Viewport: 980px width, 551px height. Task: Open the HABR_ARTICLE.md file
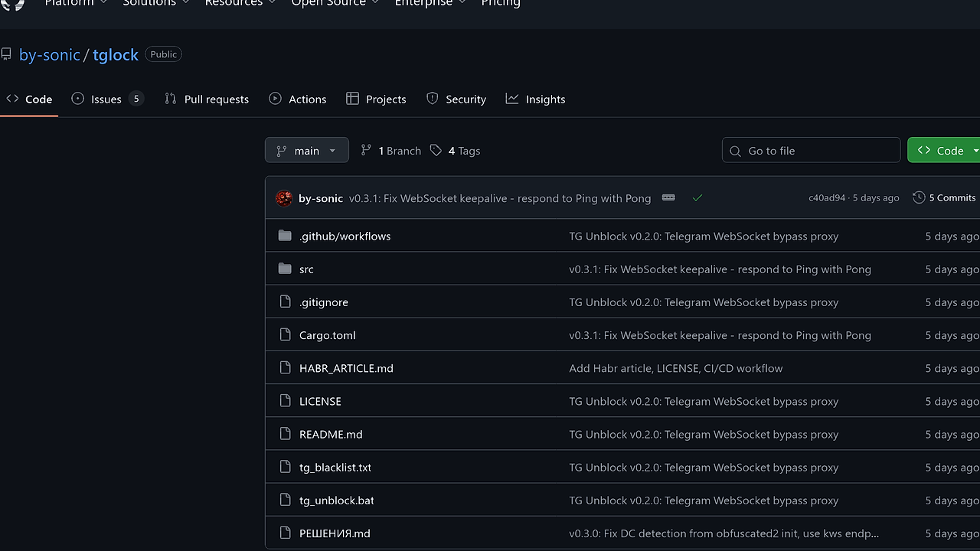[346, 367]
